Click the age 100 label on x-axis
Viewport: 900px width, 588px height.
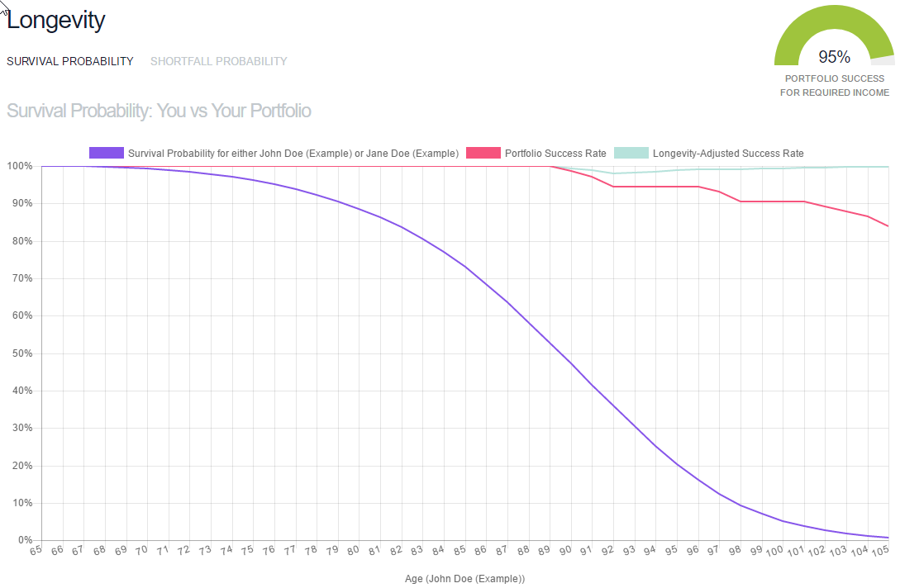(774, 551)
